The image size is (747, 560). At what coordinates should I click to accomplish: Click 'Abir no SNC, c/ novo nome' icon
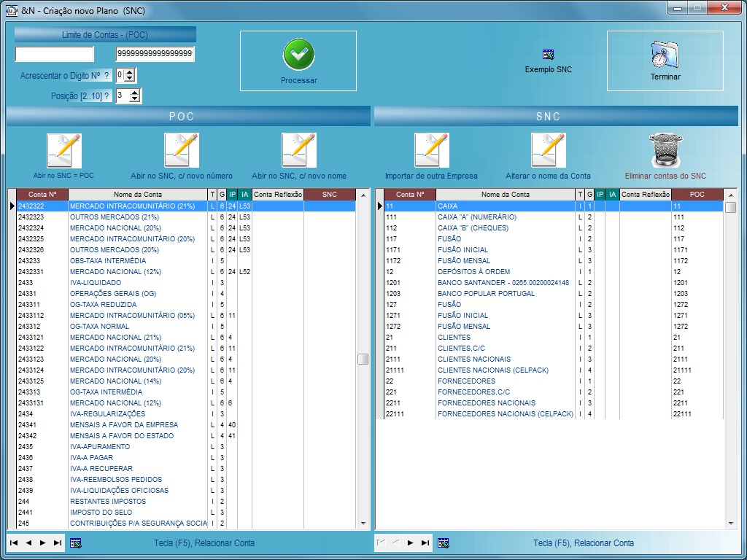[298, 150]
